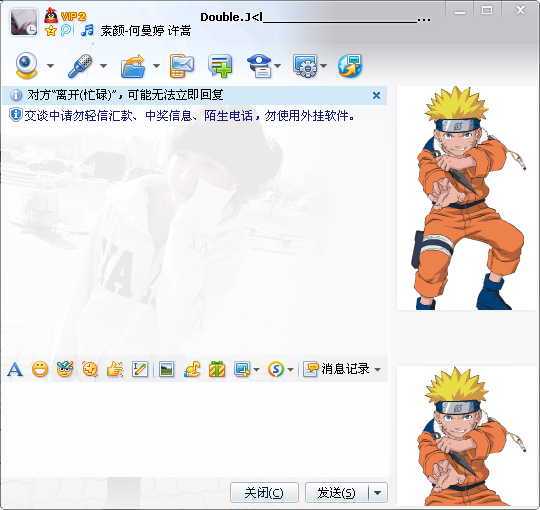The height and width of the screenshot is (510, 540).
Task: Open send options dropdown arrow
Action: tap(378, 493)
